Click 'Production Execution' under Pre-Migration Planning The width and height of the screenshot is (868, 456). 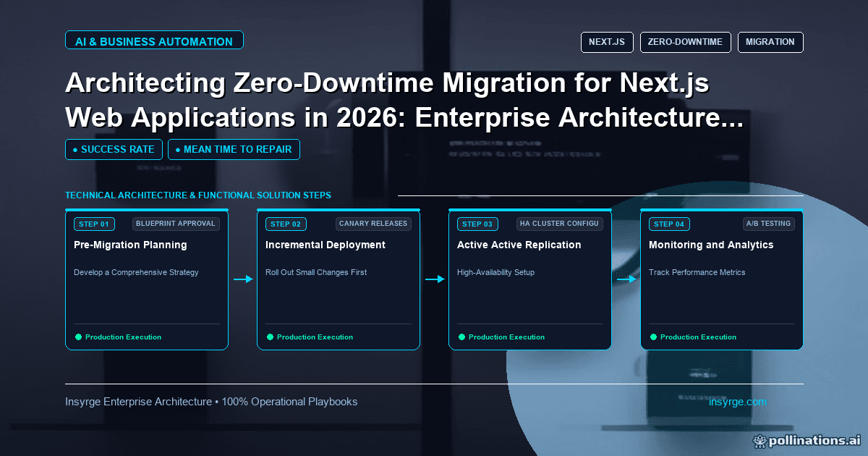point(123,337)
